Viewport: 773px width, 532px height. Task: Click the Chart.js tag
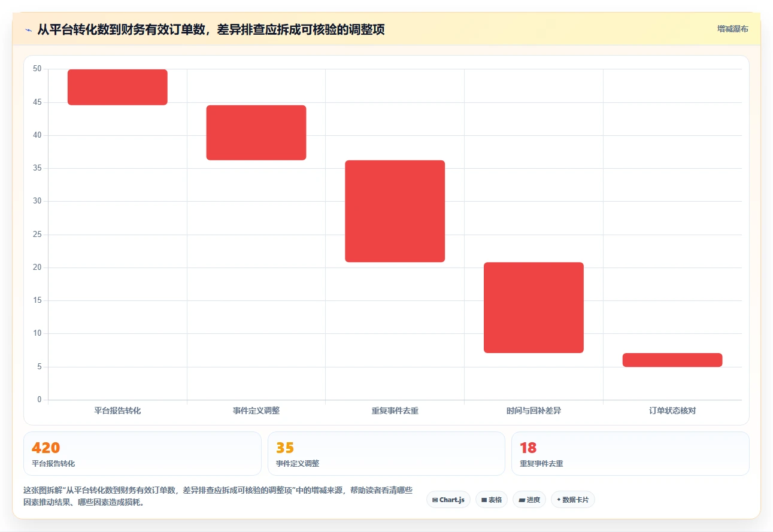448,500
